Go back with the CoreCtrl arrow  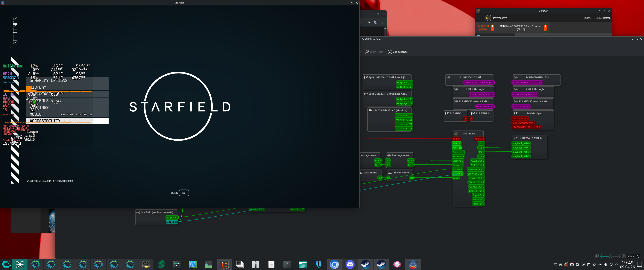pyautogui.click(x=479, y=18)
